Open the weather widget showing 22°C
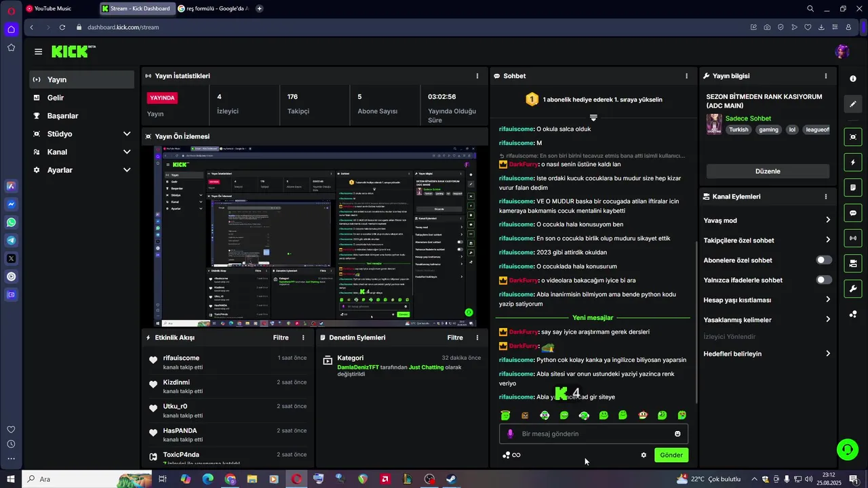Screen dimensions: 868x488 [x=710, y=479]
